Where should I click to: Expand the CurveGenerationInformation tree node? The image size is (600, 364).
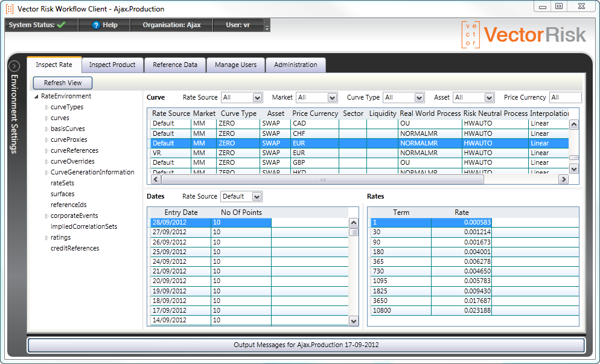click(46, 172)
